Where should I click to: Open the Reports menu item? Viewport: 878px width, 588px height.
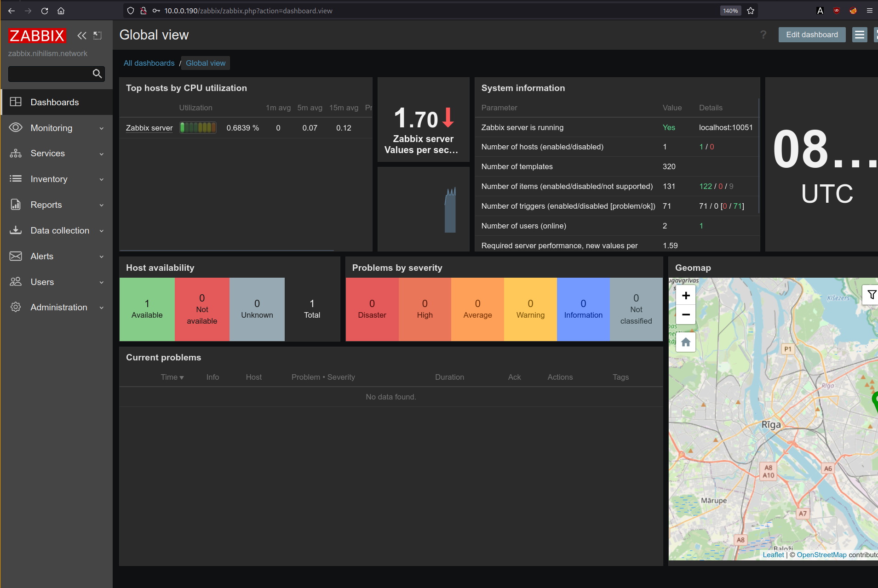pos(57,205)
